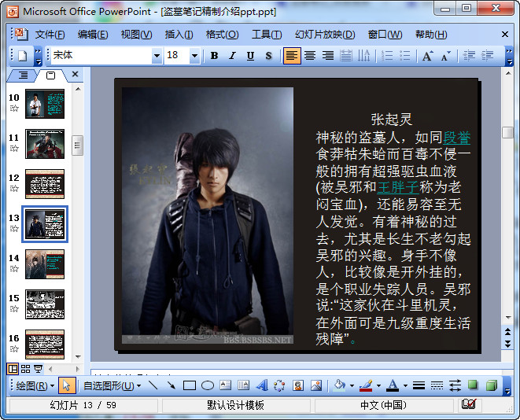The width and height of the screenshot is (520, 420).
Task: Open 编辑(E) menu
Action: (x=93, y=34)
